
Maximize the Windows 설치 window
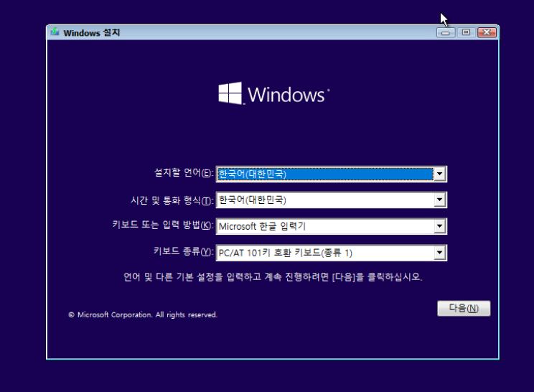coord(466,32)
